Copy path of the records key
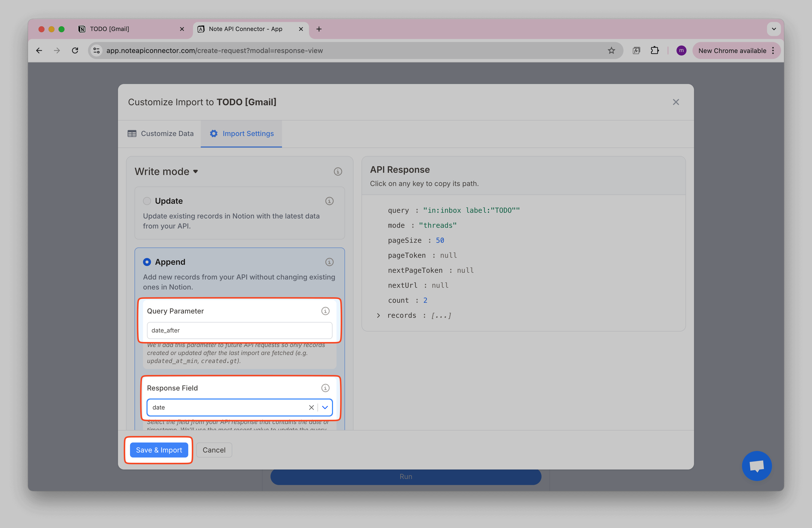The width and height of the screenshot is (812, 528). [402, 315]
